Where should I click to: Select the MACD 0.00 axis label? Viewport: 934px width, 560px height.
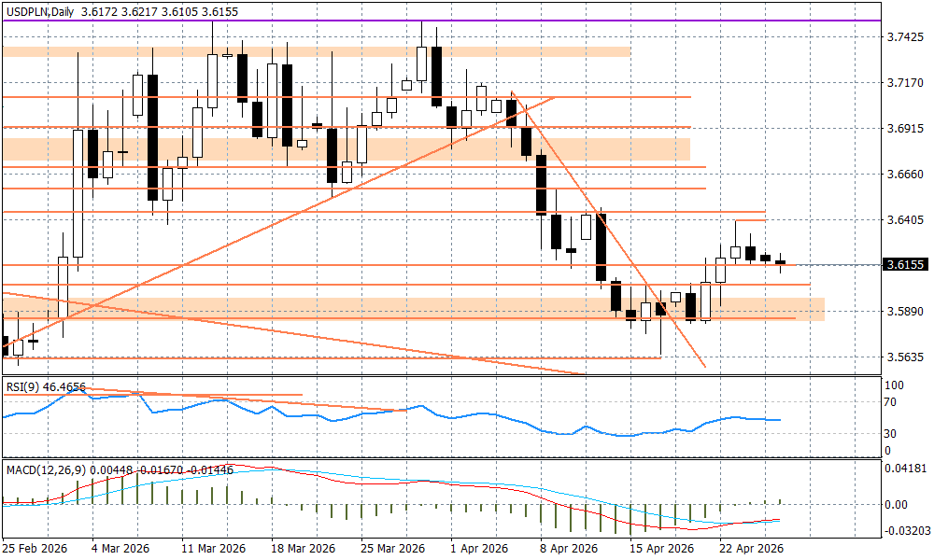point(895,505)
